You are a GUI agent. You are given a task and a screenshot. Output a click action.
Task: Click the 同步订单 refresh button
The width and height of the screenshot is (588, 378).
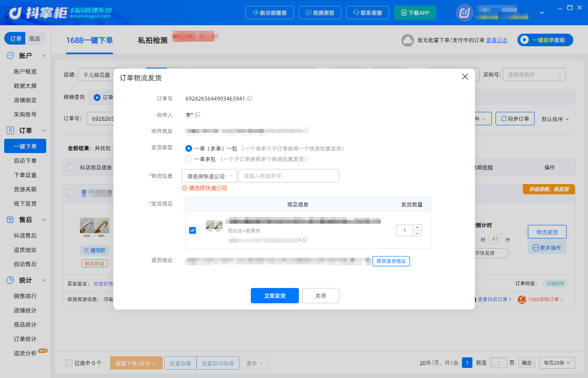click(x=515, y=119)
